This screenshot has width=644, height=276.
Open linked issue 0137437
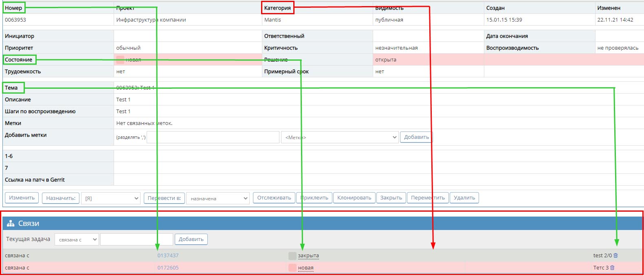coord(168,256)
